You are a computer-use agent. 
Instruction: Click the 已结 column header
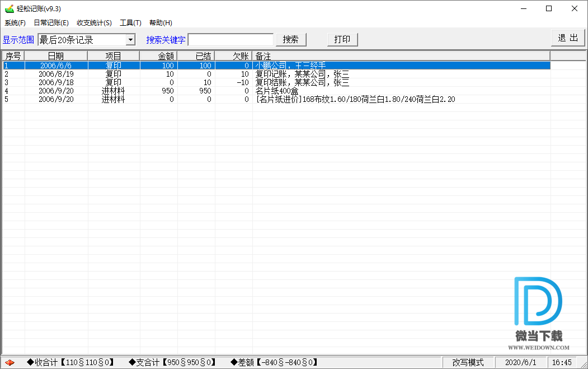pyautogui.click(x=196, y=56)
